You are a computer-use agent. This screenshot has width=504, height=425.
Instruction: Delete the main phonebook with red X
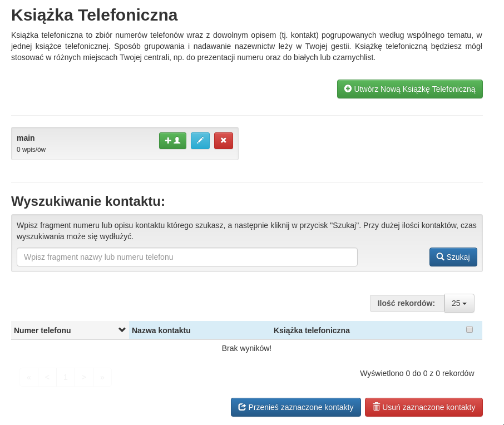coord(223,141)
